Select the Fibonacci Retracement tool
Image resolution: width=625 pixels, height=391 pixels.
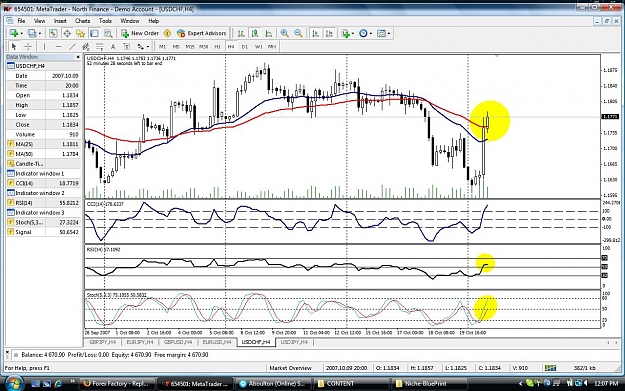coord(99,47)
